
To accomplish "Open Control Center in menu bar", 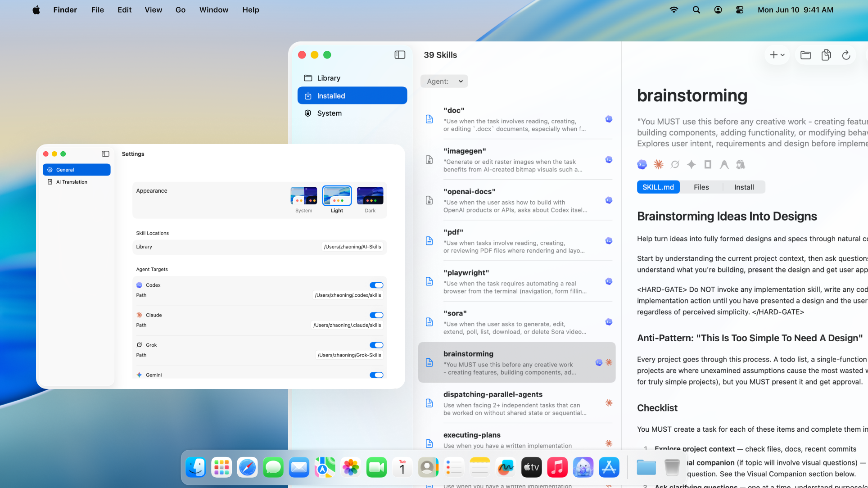I will [740, 10].
